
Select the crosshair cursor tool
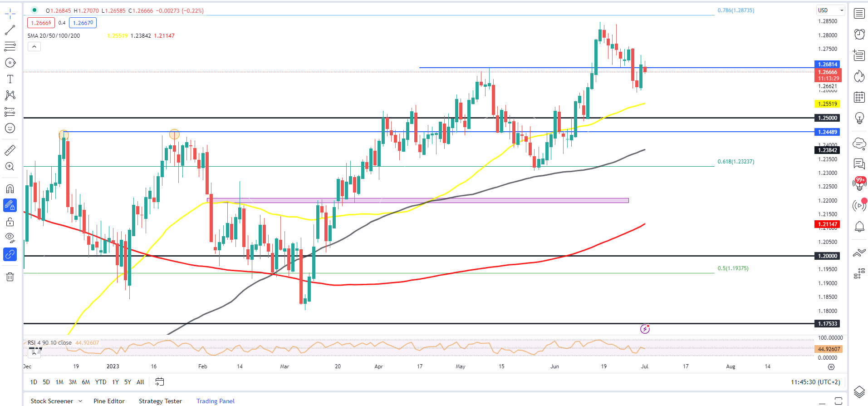[10, 14]
